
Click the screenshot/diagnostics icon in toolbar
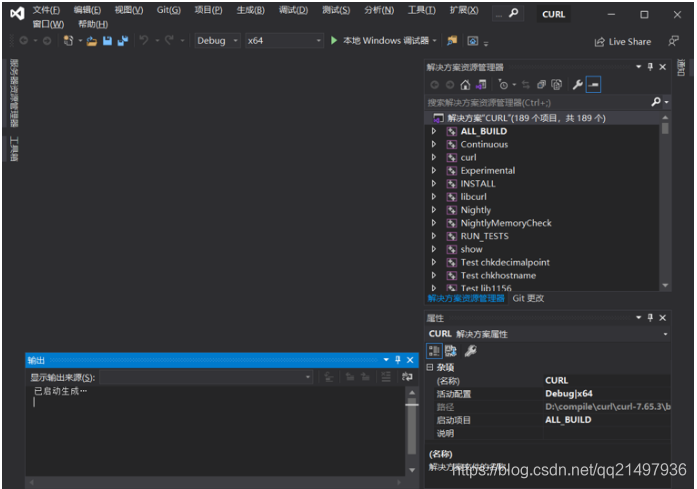click(x=473, y=41)
